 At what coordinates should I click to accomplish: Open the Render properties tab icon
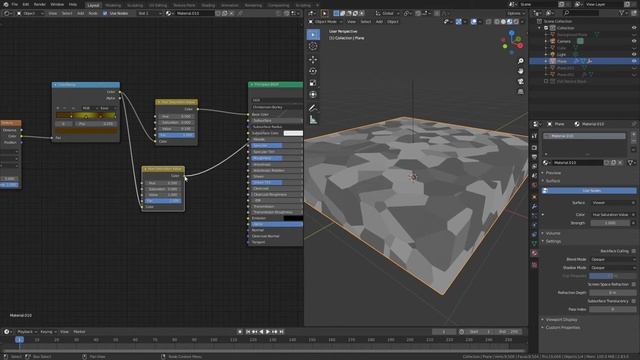534,147
